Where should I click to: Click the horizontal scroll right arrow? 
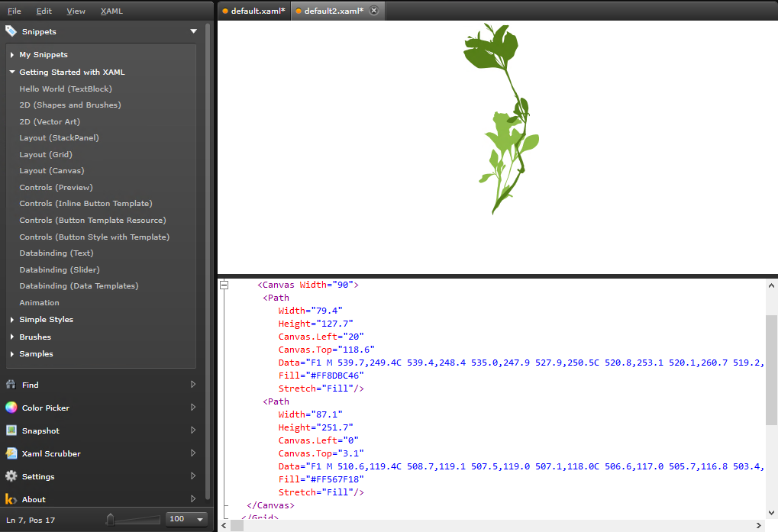pos(759,526)
